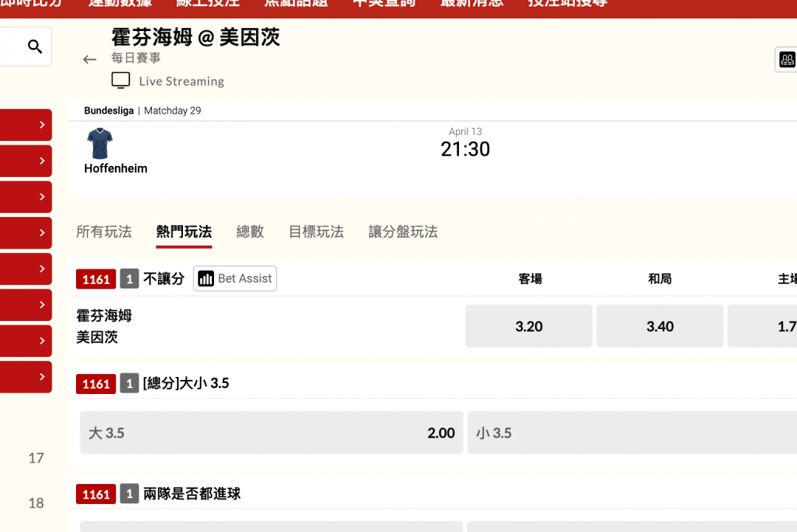
Task: Click the 客場 column header
Action: click(x=530, y=279)
